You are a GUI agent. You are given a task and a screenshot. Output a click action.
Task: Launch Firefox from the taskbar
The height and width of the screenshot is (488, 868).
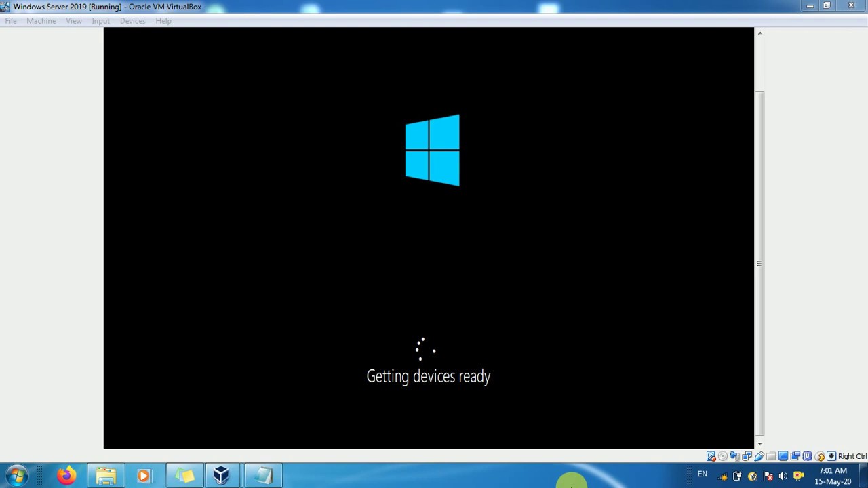click(x=66, y=476)
